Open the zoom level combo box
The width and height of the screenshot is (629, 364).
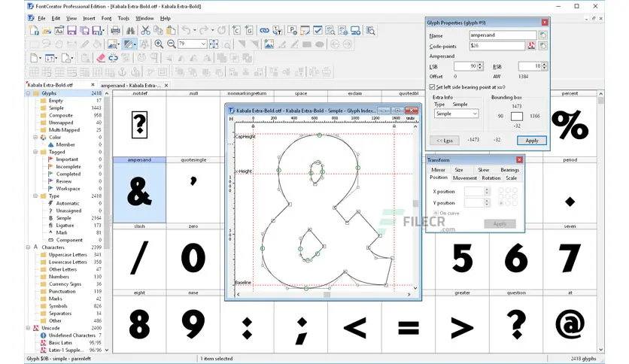[x=202, y=44]
